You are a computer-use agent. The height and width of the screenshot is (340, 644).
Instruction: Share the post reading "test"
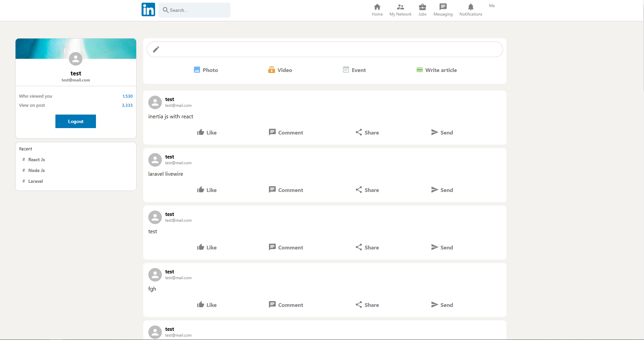367,247
